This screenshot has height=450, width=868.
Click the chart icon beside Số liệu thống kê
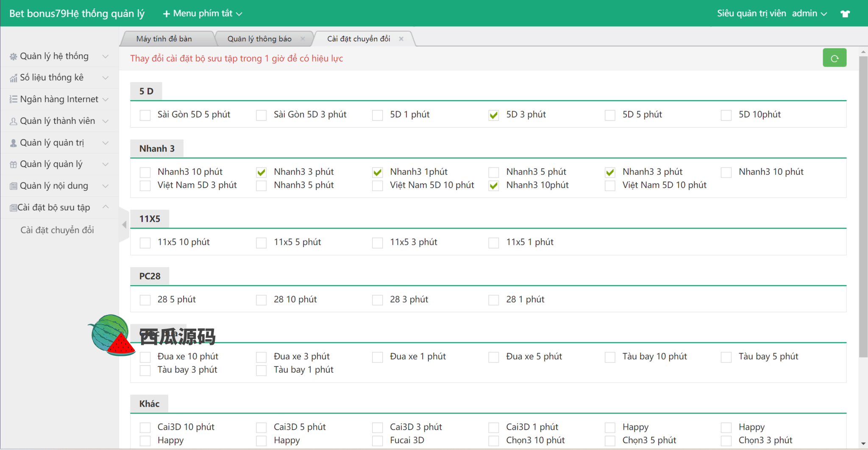(14, 78)
